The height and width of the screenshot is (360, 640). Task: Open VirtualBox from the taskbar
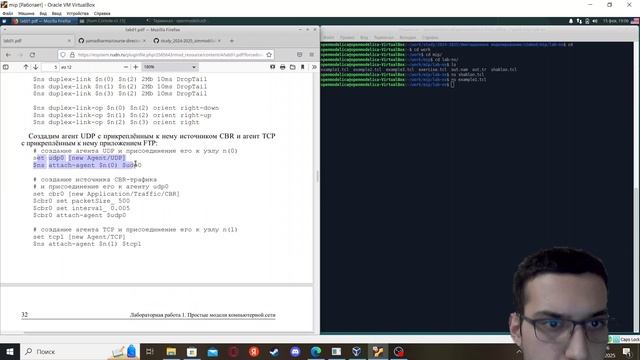pos(357,351)
